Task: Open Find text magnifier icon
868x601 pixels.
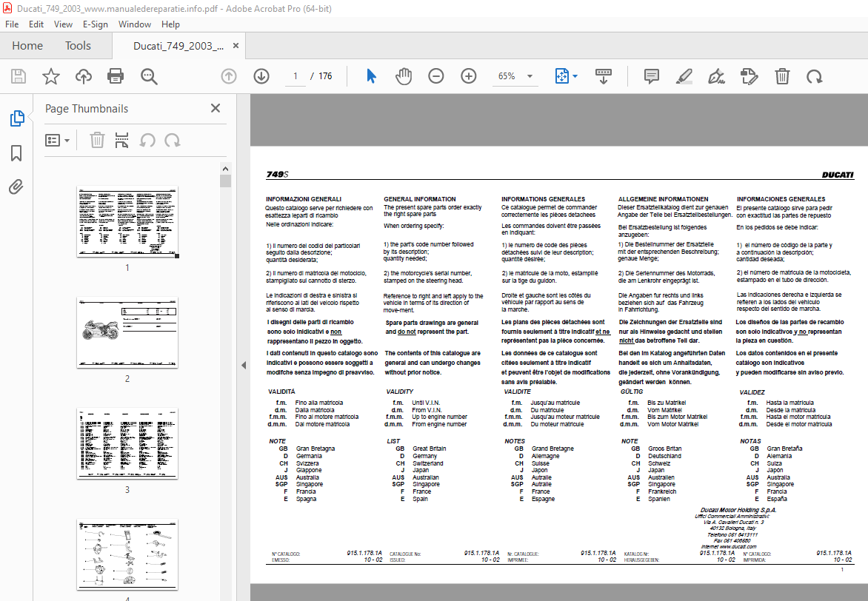Action: pyautogui.click(x=148, y=76)
